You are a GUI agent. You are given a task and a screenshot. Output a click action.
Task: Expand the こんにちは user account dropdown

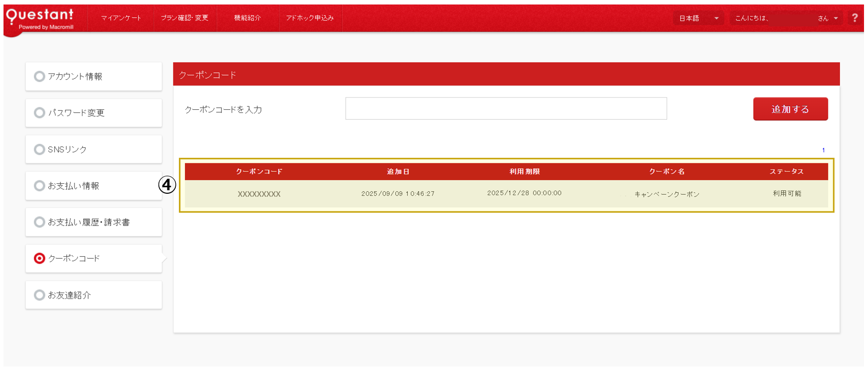click(786, 18)
